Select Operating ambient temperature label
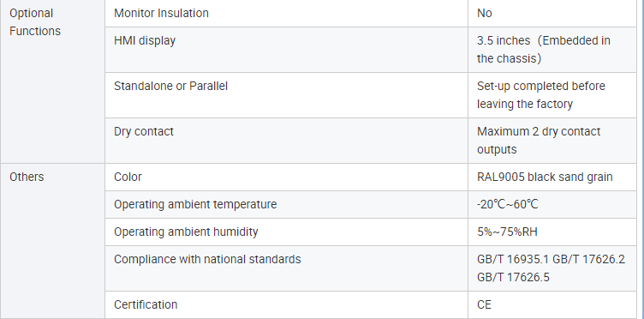Screen dimensions: 644x319 195,204
